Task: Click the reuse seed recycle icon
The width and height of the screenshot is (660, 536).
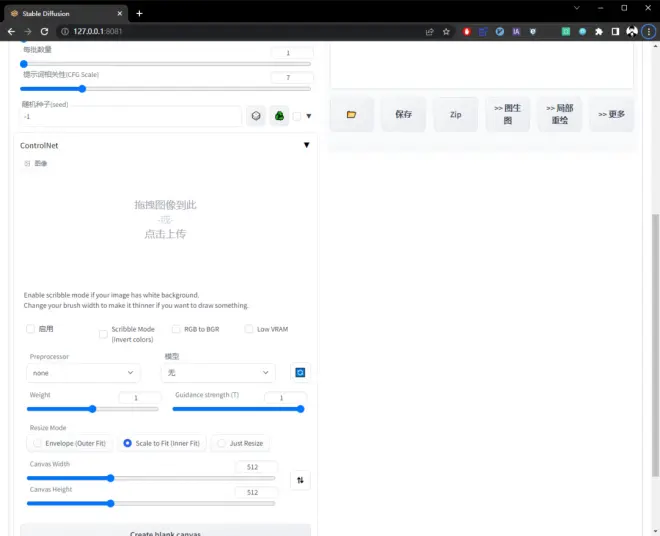Action: (x=280, y=116)
